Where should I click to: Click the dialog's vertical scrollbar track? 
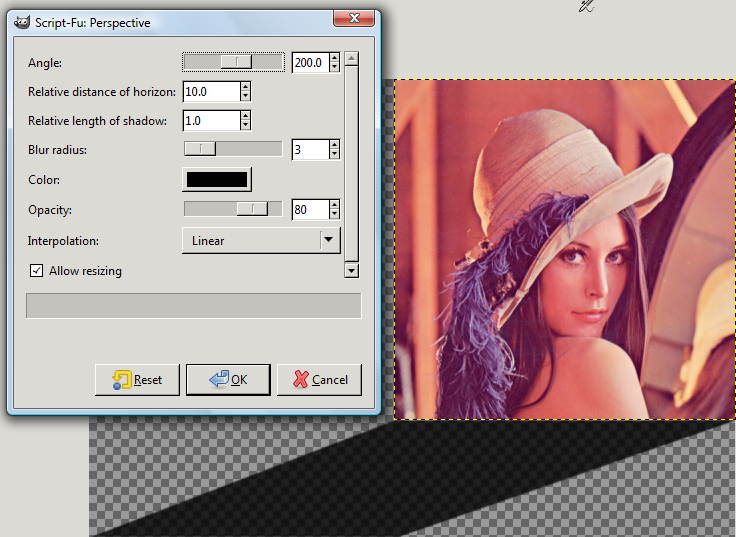pos(352,164)
